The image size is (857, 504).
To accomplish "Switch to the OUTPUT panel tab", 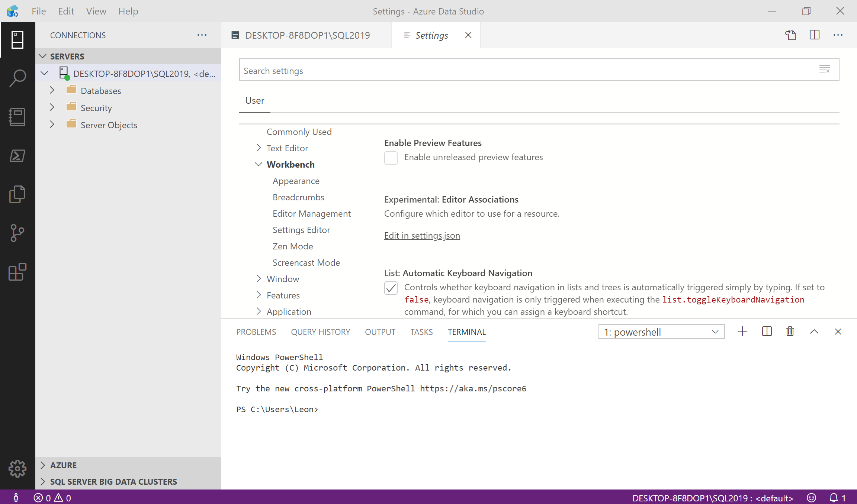I will (380, 332).
